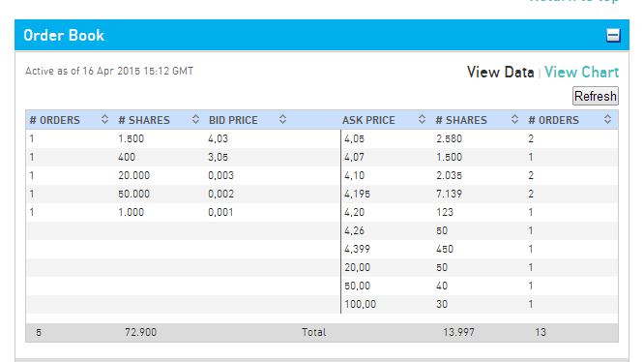Click the 72.900 total bid shares

coord(140,332)
